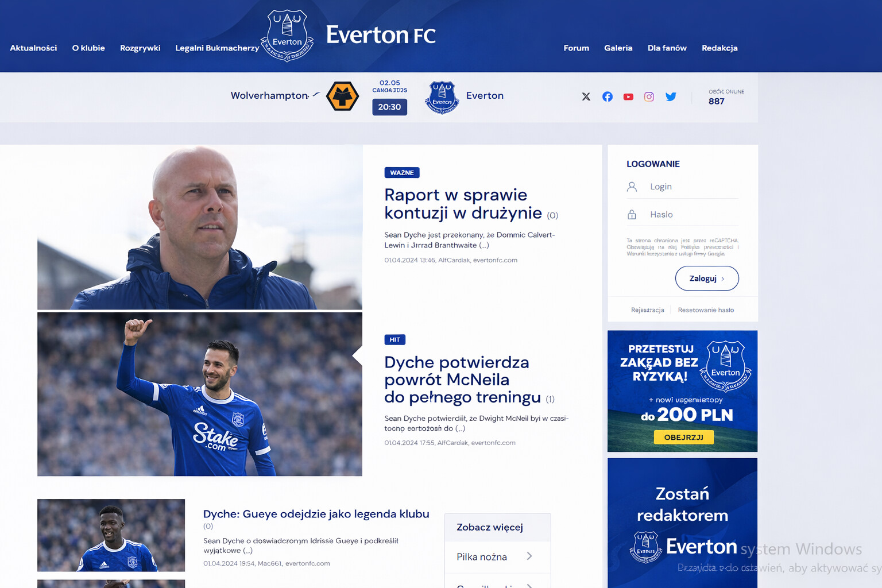Image resolution: width=882 pixels, height=588 pixels.
Task: Go to the Forum section
Action: [x=577, y=48]
